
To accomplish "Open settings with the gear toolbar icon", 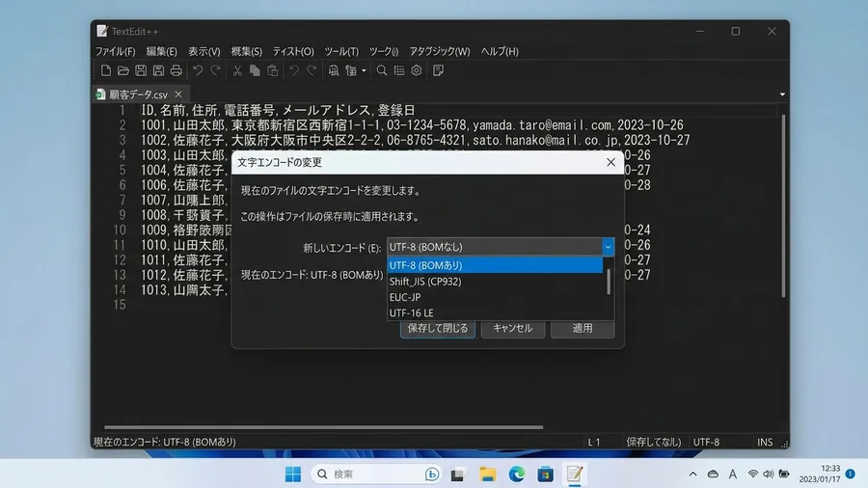I will point(417,70).
